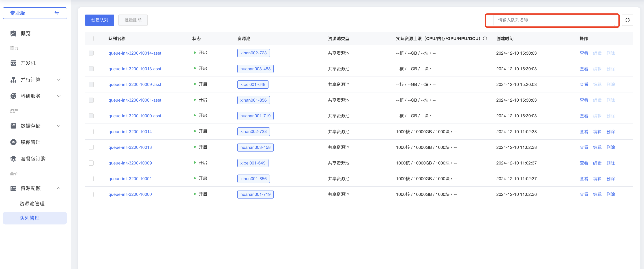The image size is (644, 269).
Task: Open queue-init-3200-10013-asst queue link
Action: click(x=135, y=69)
